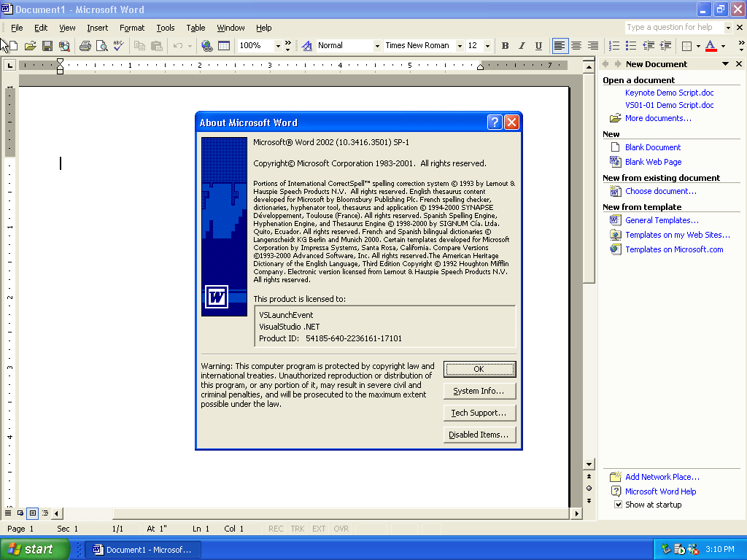Toggle bulleted list formatting
This screenshot has height=560, width=747.
click(631, 46)
